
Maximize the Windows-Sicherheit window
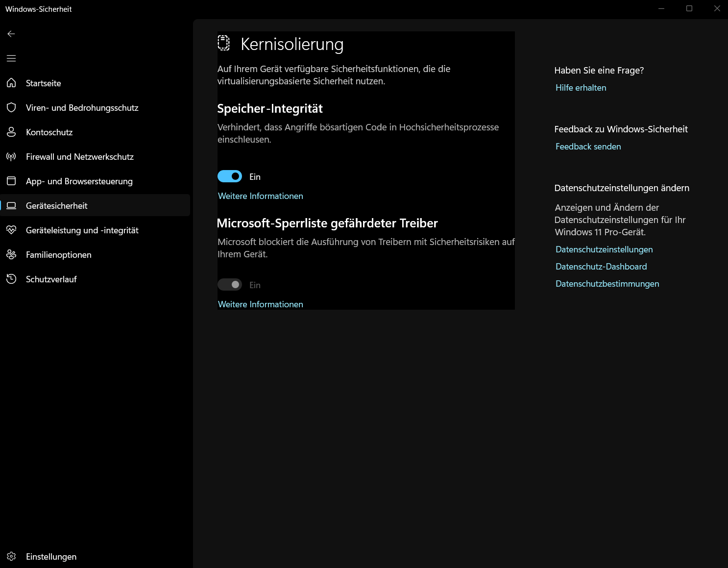[x=689, y=8]
